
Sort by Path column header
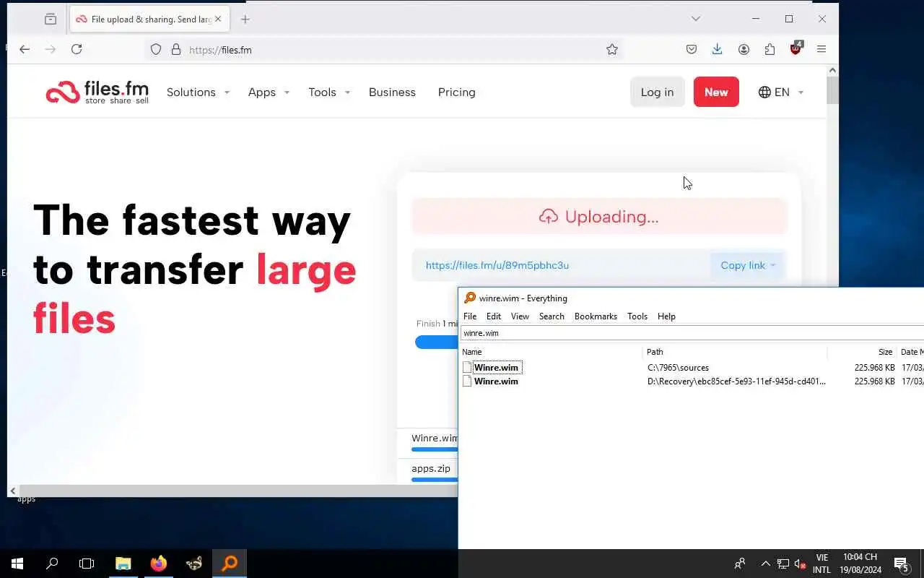click(x=735, y=352)
